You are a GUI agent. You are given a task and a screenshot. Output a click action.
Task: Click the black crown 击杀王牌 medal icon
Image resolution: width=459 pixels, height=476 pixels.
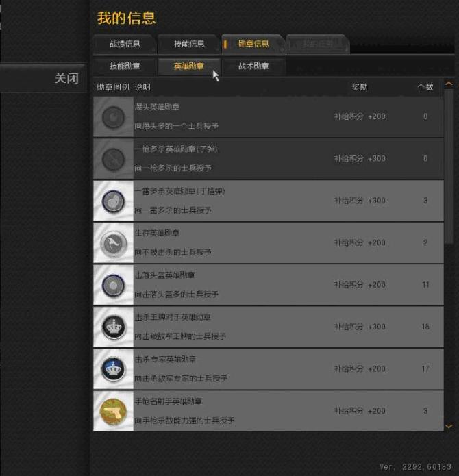[x=113, y=327]
